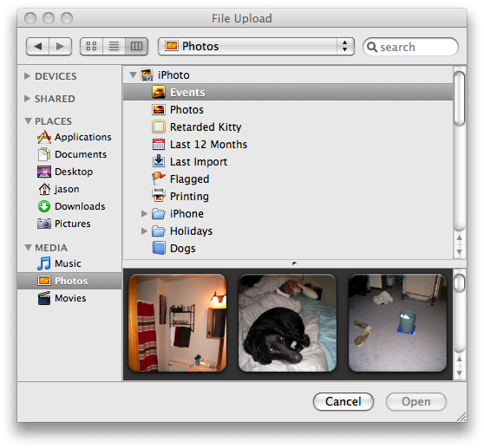Click the Cancel button
This screenshot has height=448, width=484.
click(x=343, y=402)
